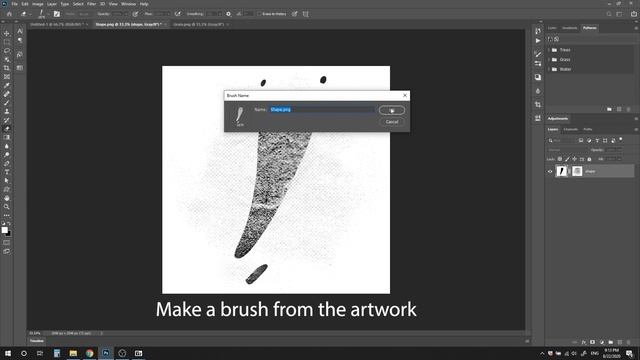Click the shape layer thumbnail

[562, 171]
